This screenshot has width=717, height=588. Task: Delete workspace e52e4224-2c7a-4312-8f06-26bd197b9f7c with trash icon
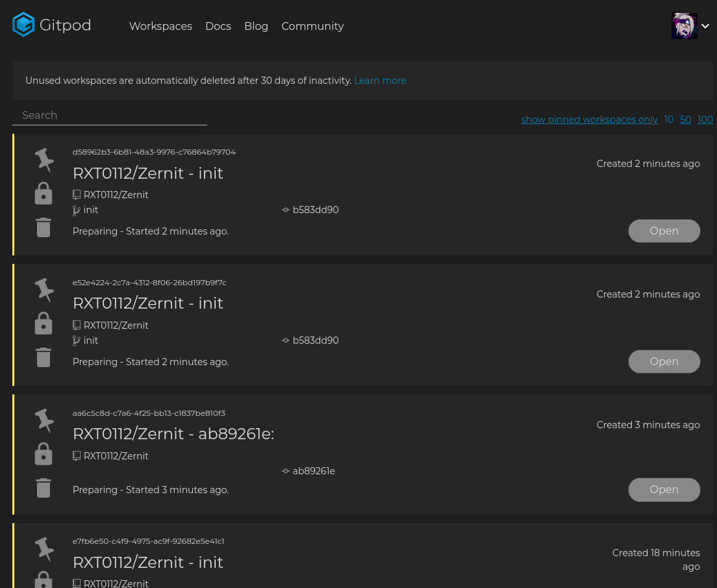(x=44, y=357)
